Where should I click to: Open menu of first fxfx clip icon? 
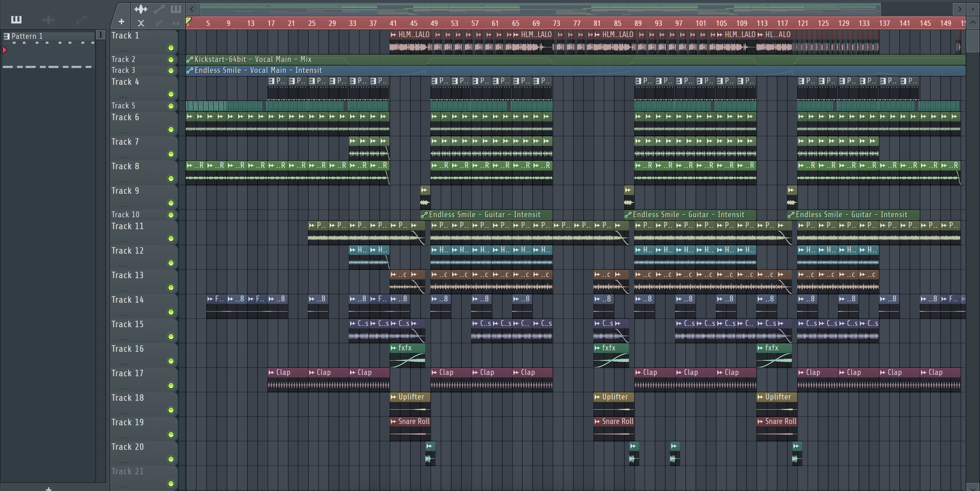[x=394, y=348]
